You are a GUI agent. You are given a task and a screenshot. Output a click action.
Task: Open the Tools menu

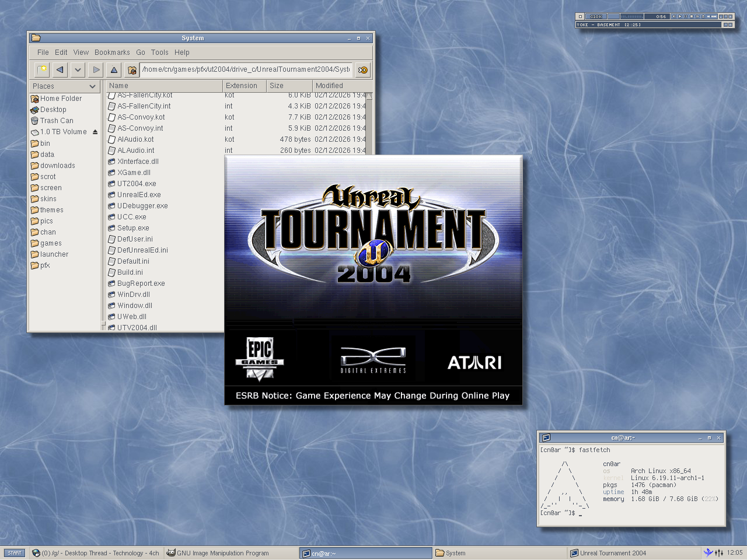pos(160,52)
